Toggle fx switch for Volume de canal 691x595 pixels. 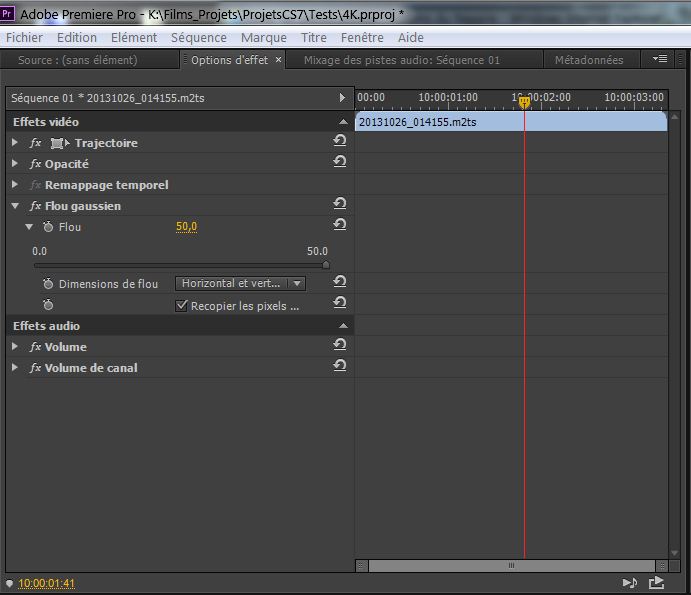pos(36,368)
